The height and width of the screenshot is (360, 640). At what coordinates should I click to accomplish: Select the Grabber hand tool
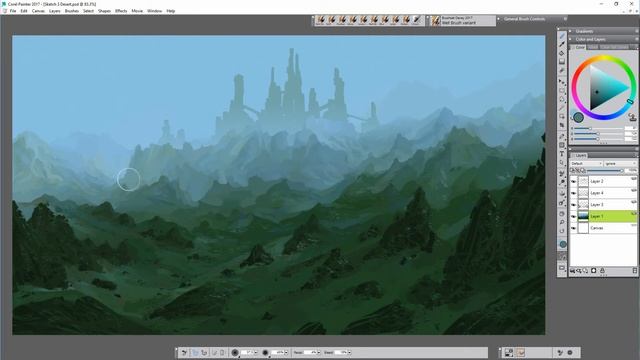point(562,213)
